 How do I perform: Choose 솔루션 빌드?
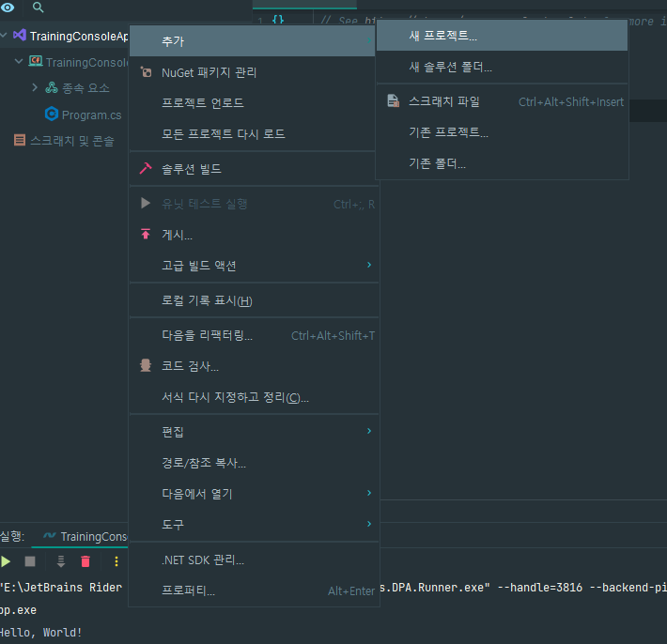[x=253, y=169]
